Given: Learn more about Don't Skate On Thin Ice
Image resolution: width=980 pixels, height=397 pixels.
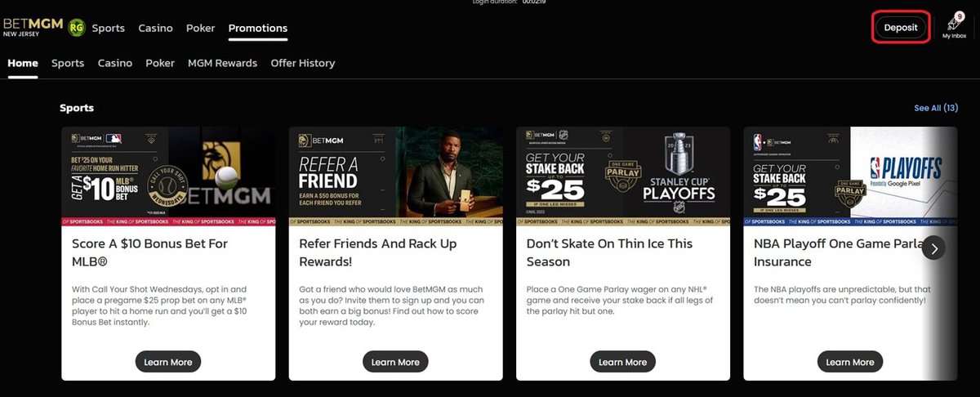Looking at the screenshot, I should click(x=622, y=362).
